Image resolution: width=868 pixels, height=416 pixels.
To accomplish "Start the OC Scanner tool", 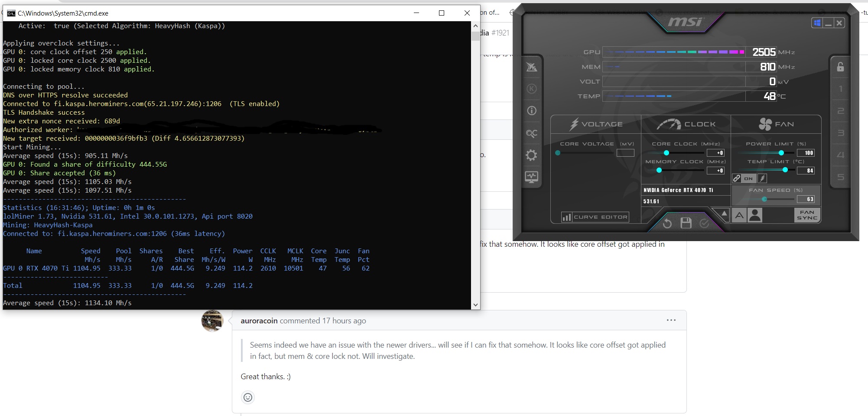I will [532, 133].
